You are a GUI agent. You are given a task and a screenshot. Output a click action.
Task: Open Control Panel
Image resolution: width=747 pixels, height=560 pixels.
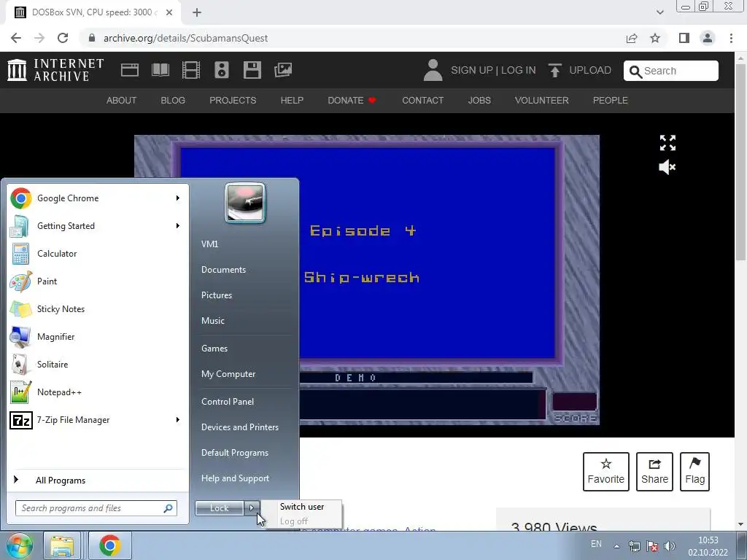(228, 402)
